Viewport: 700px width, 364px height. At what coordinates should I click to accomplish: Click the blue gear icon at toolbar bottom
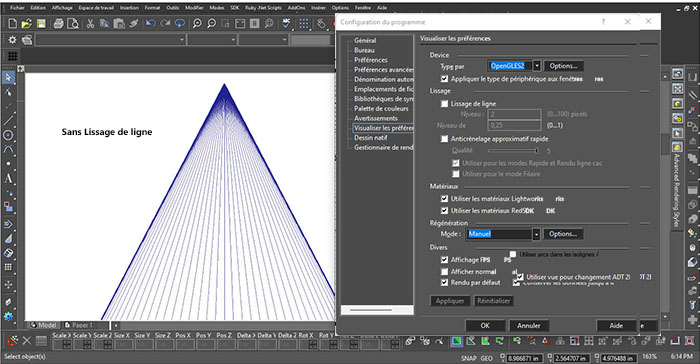pyautogui.click(x=8, y=316)
